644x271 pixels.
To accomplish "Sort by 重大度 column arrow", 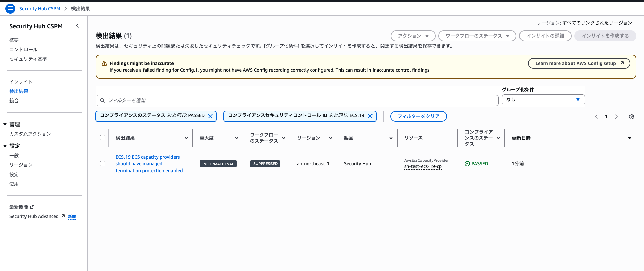I will click(237, 138).
